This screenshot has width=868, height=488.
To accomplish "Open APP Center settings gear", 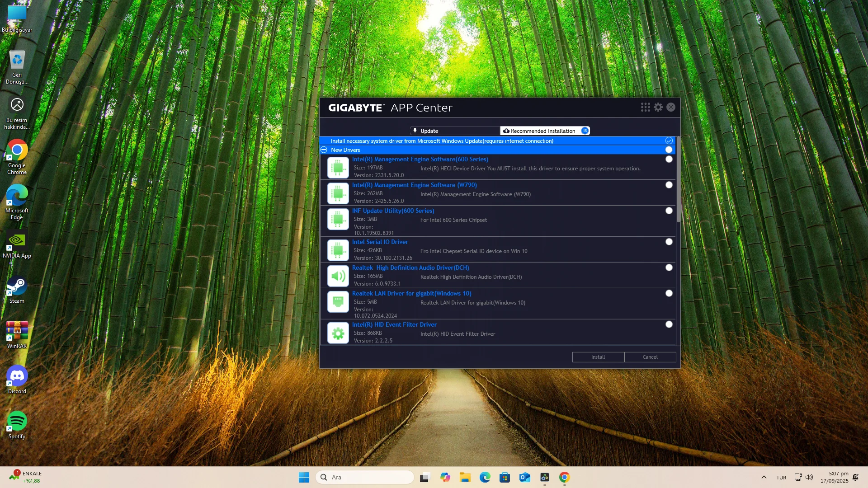I will (x=658, y=107).
